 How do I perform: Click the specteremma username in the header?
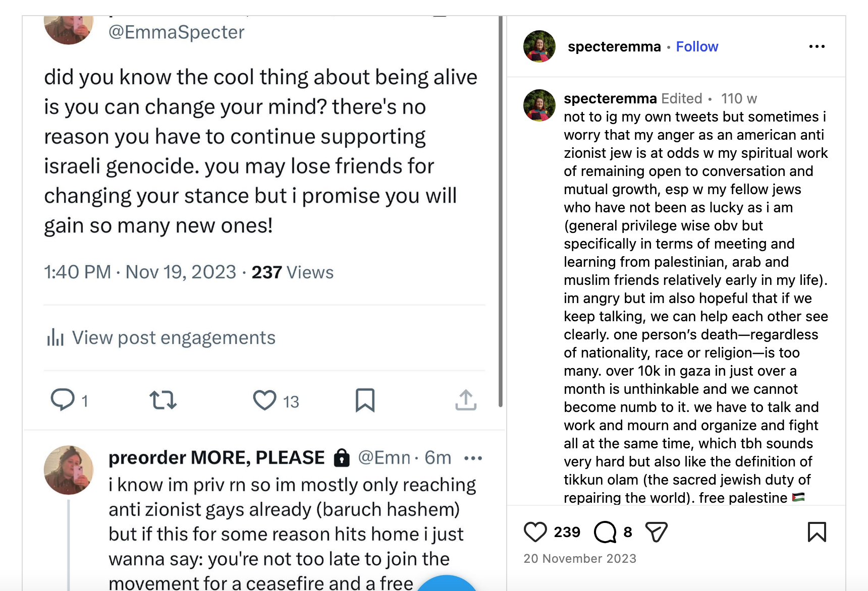tap(614, 46)
